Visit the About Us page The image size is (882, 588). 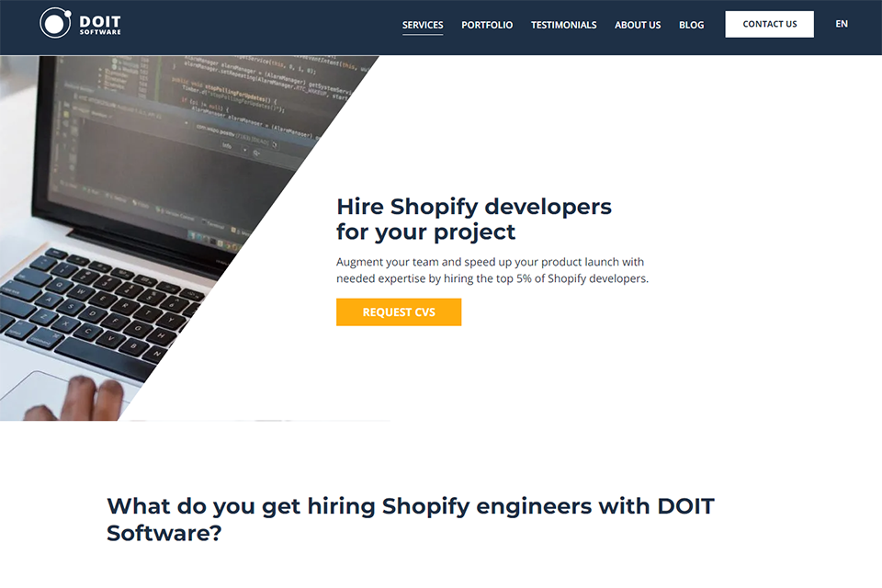click(x=638, y=25)
